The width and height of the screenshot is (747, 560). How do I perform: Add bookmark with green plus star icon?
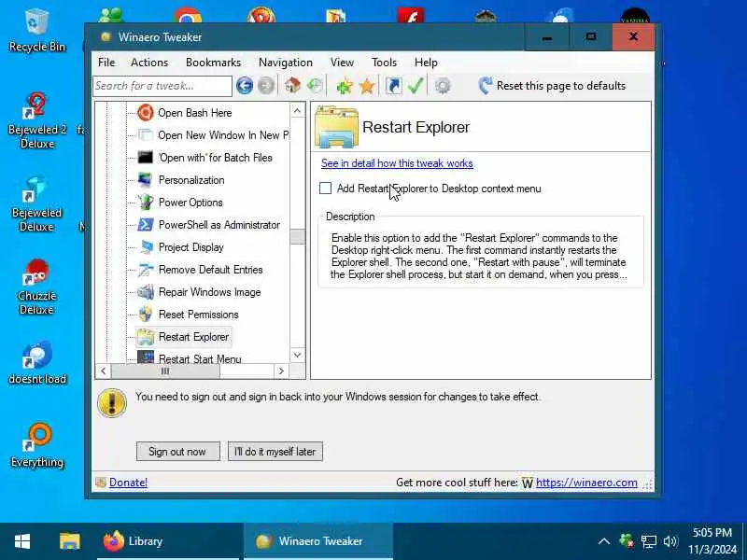(x=345, y=86)
